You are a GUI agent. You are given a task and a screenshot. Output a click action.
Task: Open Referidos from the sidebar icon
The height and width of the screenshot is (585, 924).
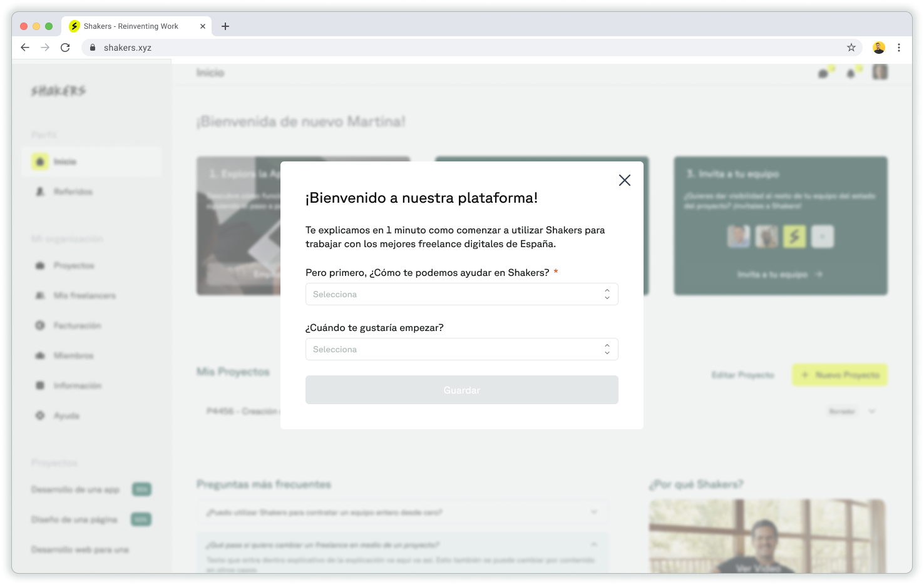pyautogui.click(x=40, y=191)
